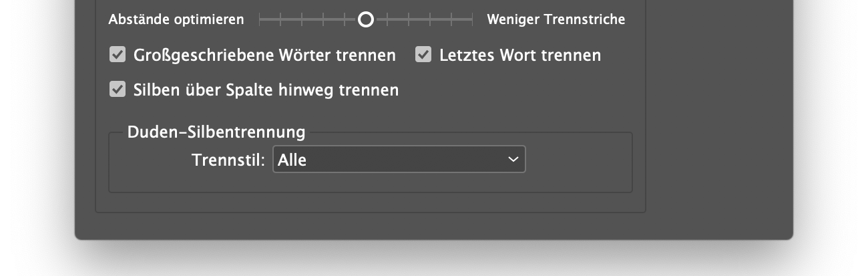The width and height of the screenshot is (868, 276).
Task: Click the Großgeschriebene Wörter trennen label text
Action: [264, 55]
